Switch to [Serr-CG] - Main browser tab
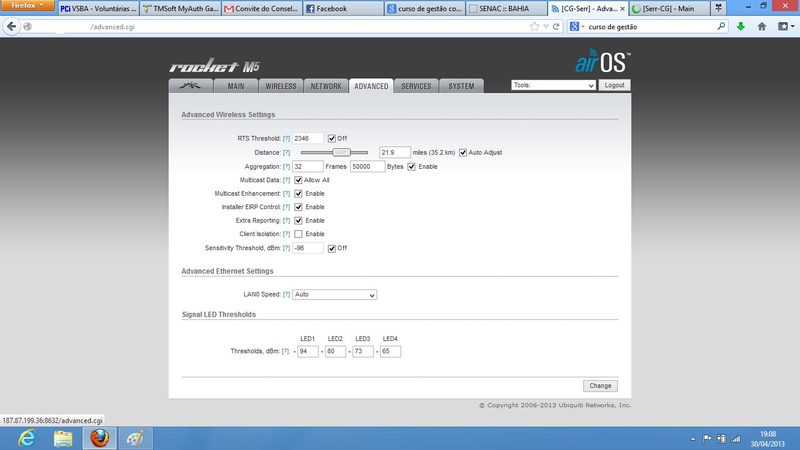800x450 pixels. 669,8
